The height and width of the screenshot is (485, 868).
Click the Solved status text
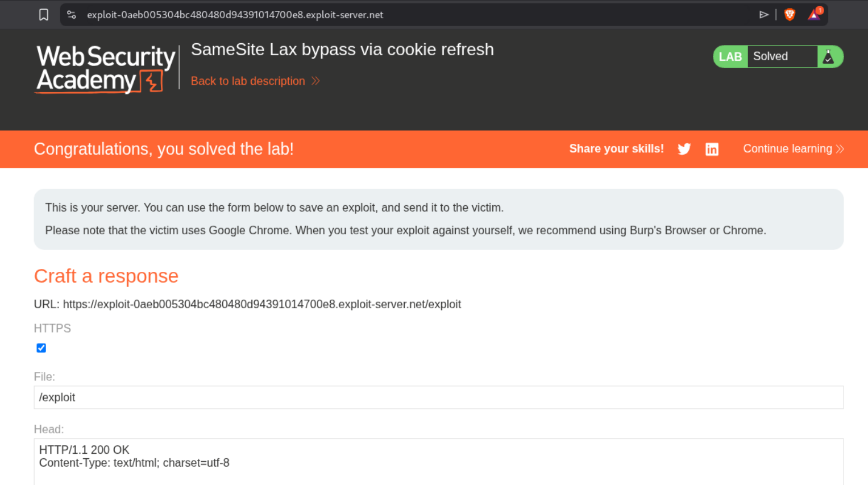770,56
